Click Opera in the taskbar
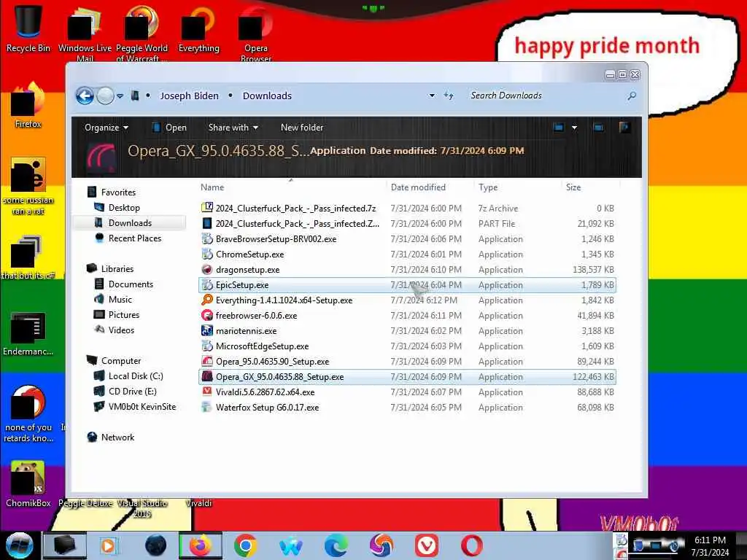 [472, 545]
